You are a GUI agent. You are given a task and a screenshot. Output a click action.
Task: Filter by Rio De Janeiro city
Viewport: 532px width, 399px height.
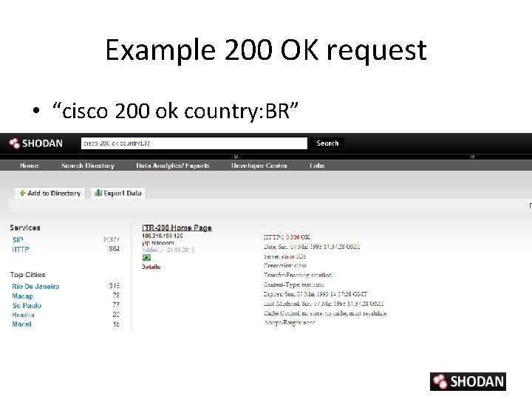[35, 287]
